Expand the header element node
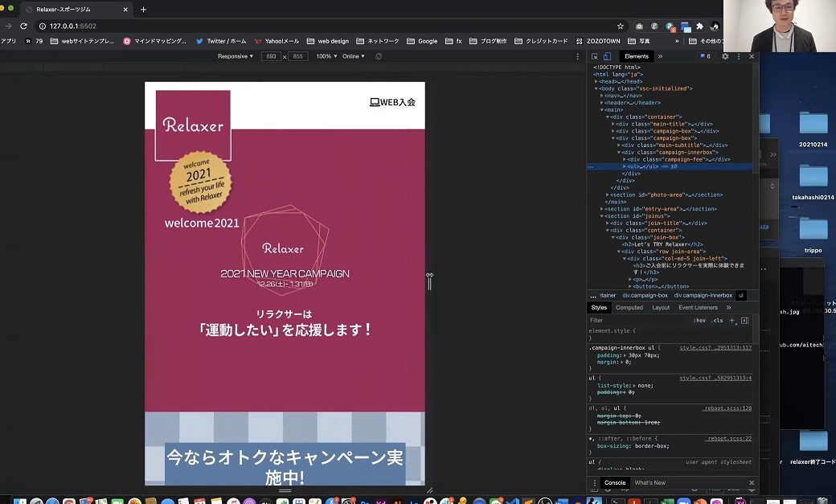836x504 pixels. click(x=602, y=103)
